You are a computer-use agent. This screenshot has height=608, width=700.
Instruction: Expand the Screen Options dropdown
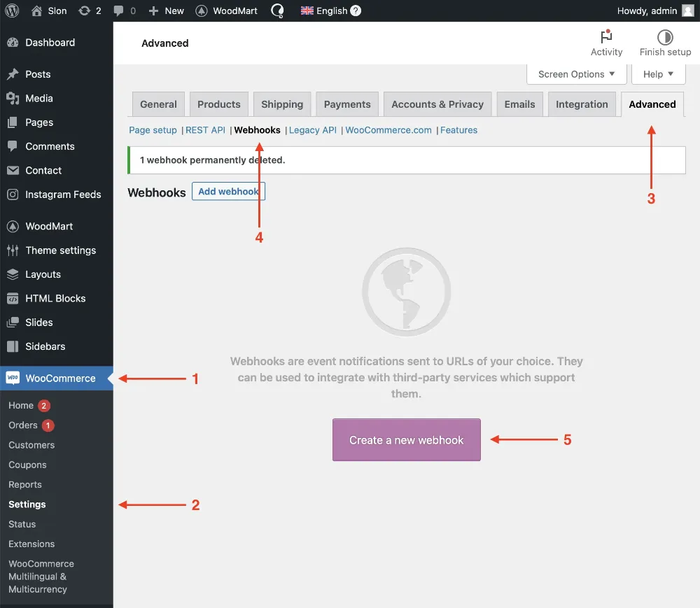click(576, 74)
